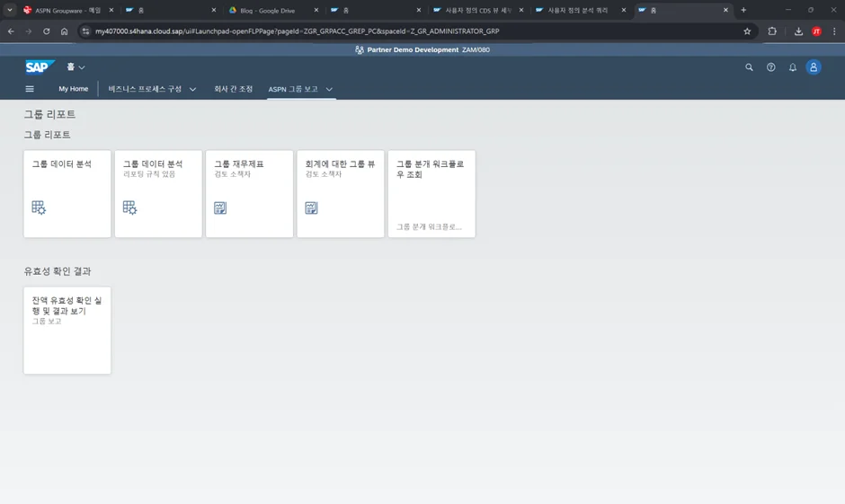Select the 회사 간 조정 tab
This screenshot has width=845, height=504.
(x=233, y=89)
